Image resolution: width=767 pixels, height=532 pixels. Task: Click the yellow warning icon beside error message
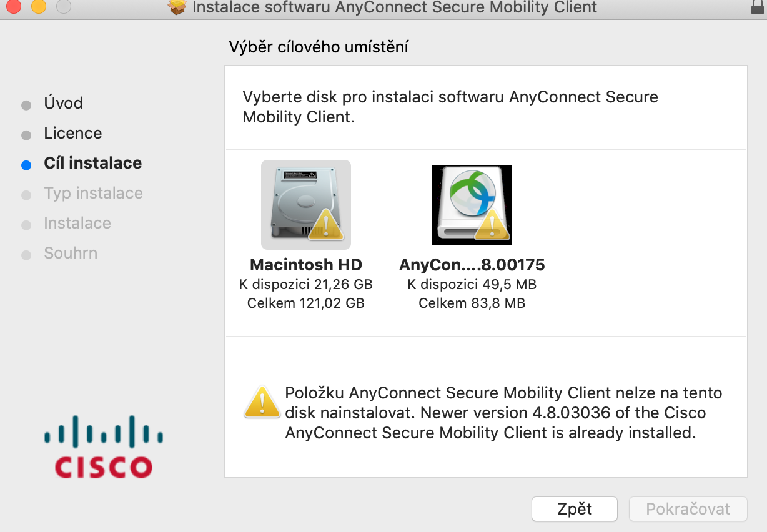click(x=262, y=403)
